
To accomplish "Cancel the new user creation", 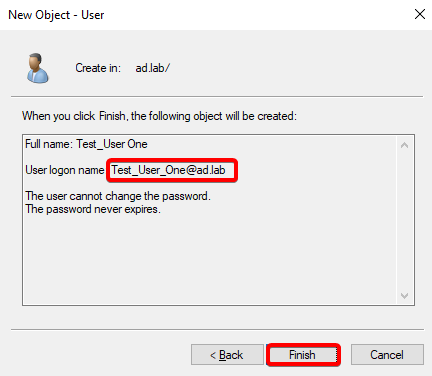I will (x=387, y=355).
